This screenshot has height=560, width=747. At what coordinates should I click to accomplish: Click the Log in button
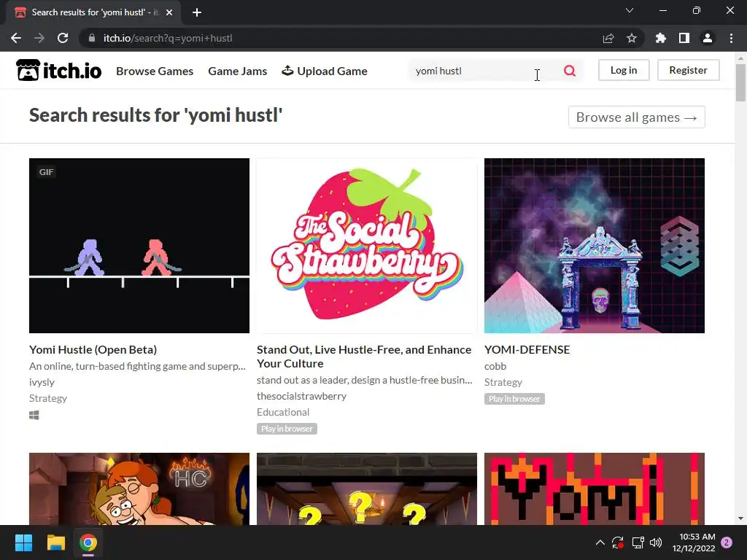click(624, 70)
